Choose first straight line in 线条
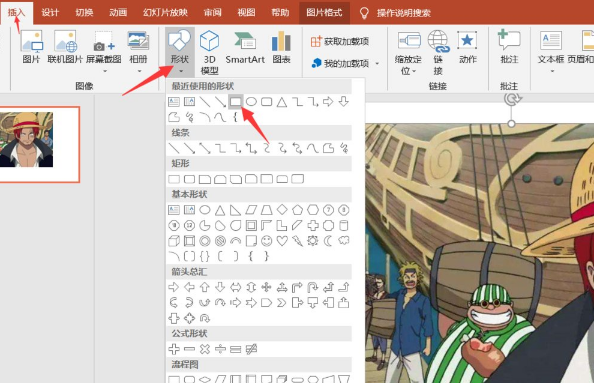Viewport: 594px width, 383px height. [x=174, y=148]
